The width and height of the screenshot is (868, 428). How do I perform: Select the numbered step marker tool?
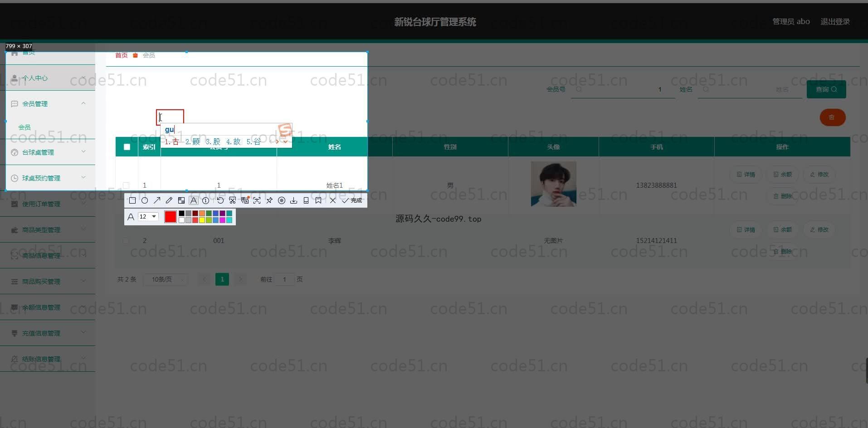tap(206, 200)
